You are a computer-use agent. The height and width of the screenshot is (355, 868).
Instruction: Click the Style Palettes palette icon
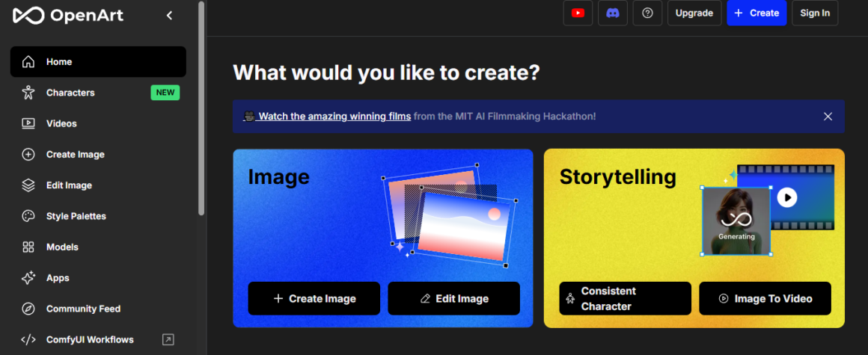pos(28,216)
